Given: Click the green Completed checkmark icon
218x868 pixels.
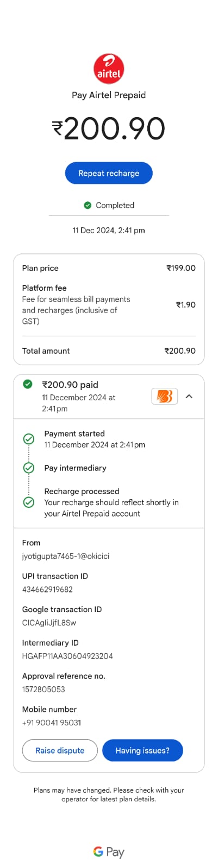Looking at the screenshot, I should pyautogui.click(x=88, y=205).
